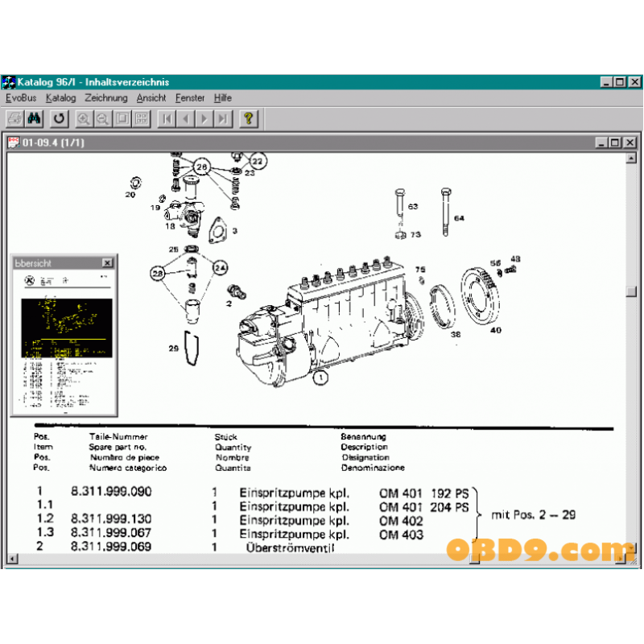The height and width of the screenshot is (644, 644).
Task: Go to previous page arrow
Action: pyautogui.click(x=186, y=119)
